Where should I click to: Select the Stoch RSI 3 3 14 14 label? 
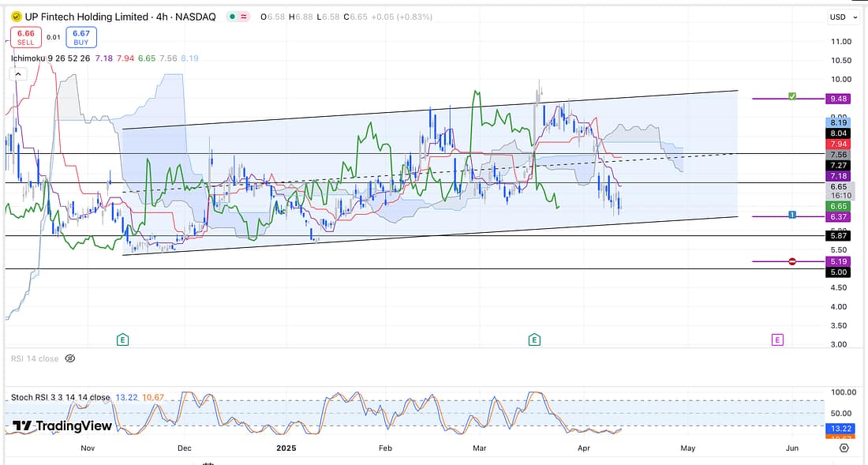coord(60,397)
